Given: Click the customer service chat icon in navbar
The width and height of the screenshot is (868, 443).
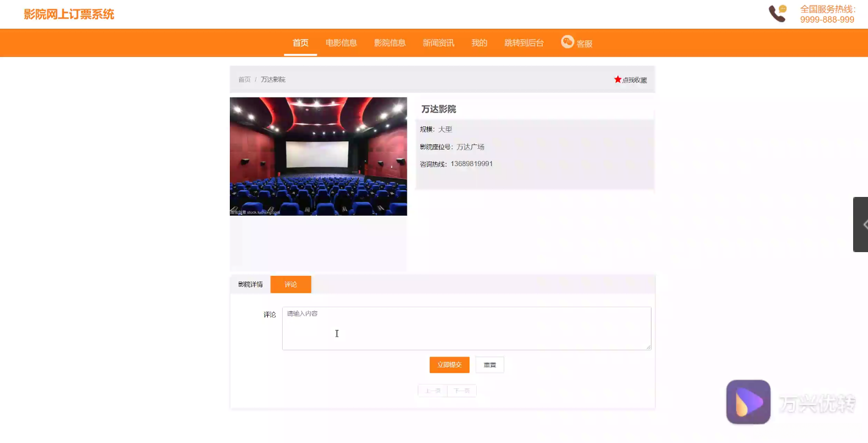Looking at the screenshot, I should click(568, 42).
